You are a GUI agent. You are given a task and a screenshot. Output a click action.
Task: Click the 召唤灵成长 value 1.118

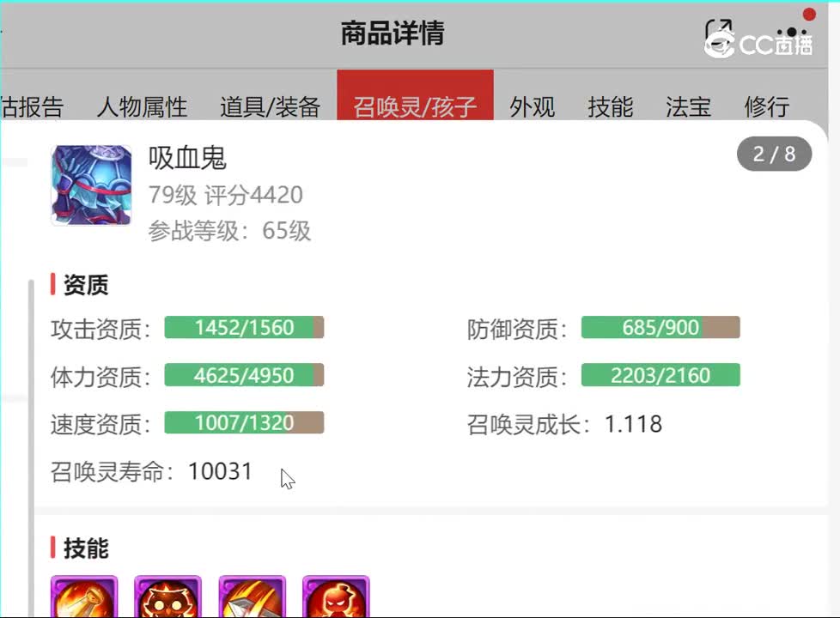[x=633, y=424]
